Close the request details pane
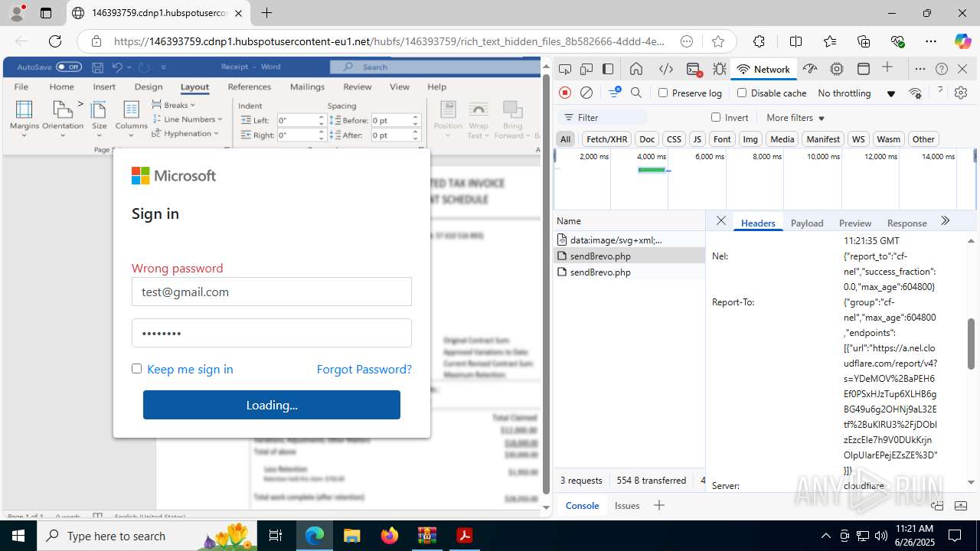Image resolution: width=980 pixels, height=551 pixels. 720,221
